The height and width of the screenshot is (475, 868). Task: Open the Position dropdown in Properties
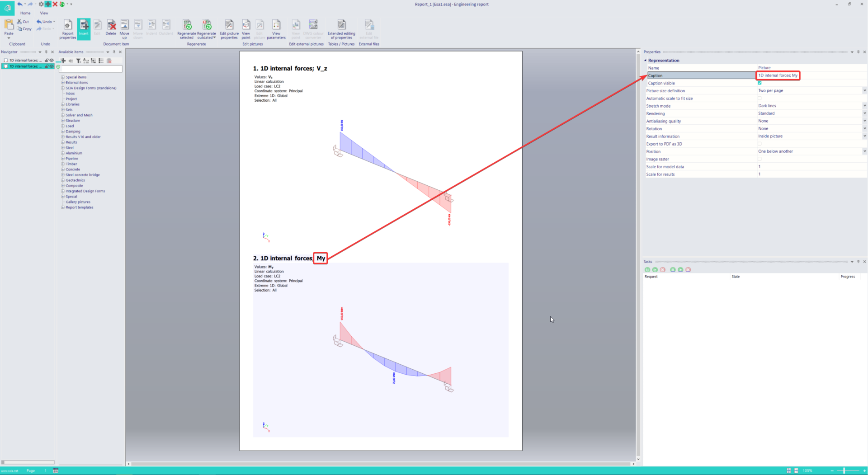(864, 151)
